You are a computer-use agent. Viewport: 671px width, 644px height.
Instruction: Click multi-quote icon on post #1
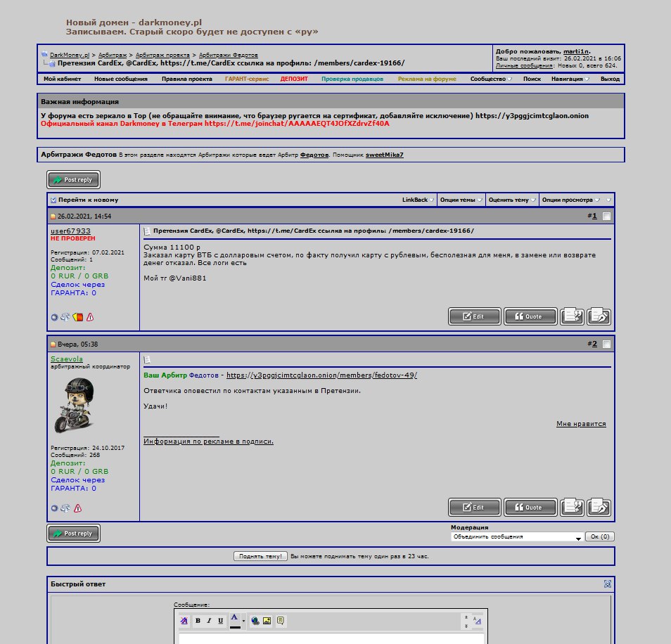[572, 316]
